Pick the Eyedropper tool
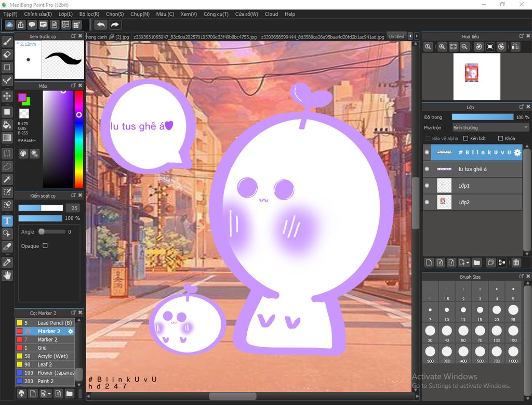This screenshot has width=532, height=405. coord(7,262)
